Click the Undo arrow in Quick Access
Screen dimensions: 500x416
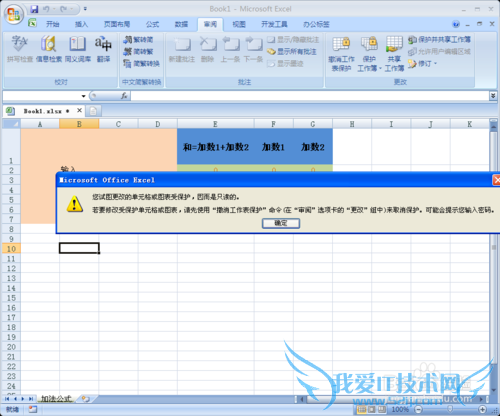pyautogui.click(x=46, y=9)
